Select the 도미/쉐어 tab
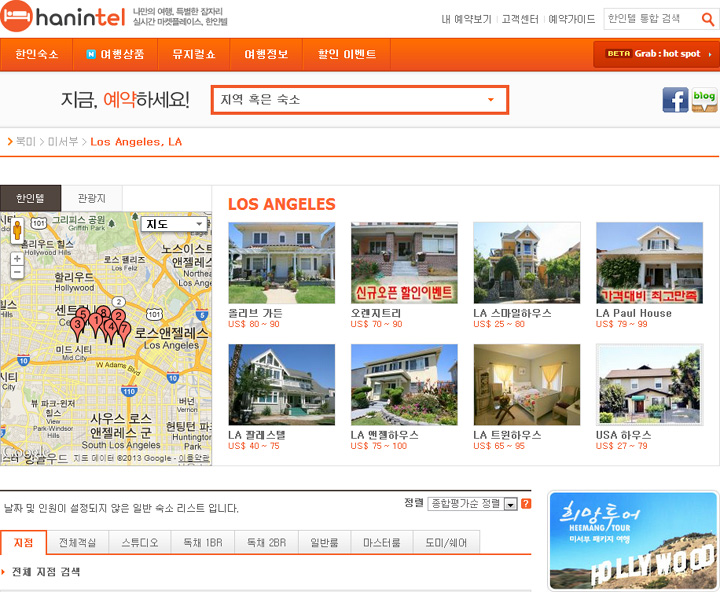 click(446, 543)
